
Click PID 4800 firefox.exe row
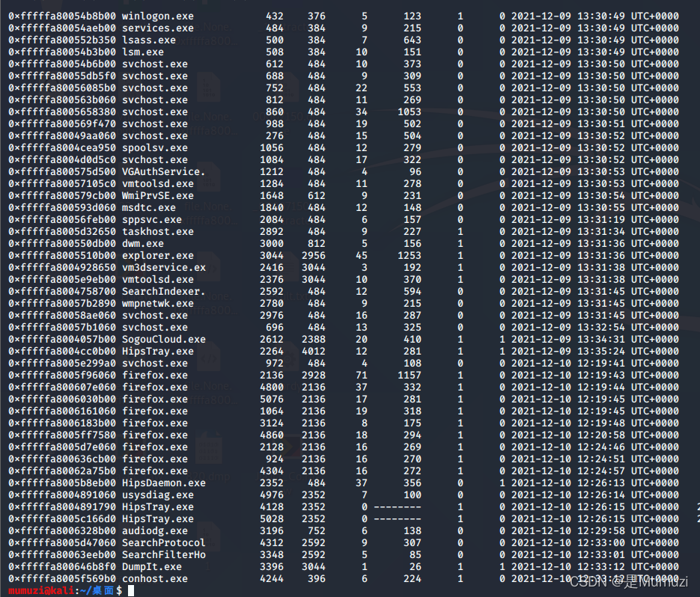click(x=272, y=388)
